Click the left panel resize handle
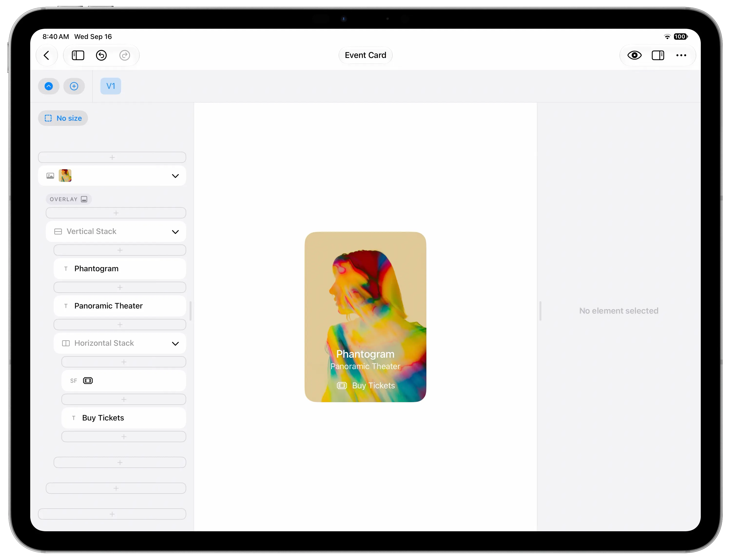This screenshot has width=731, height=560. pyautogui.click(x=191, y=311)
